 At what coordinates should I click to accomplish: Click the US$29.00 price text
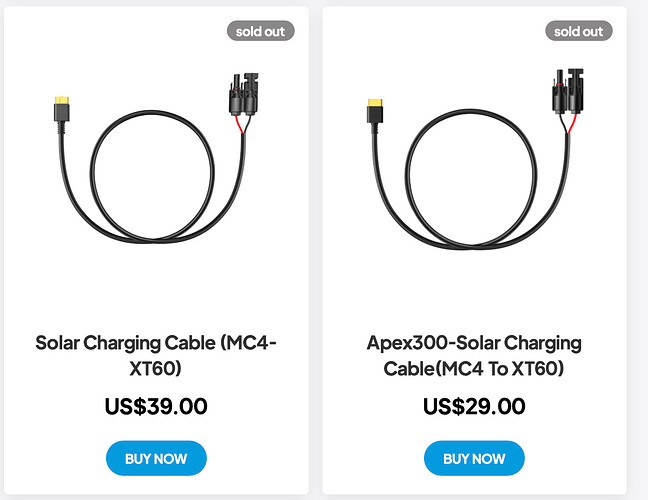[474, 406]
